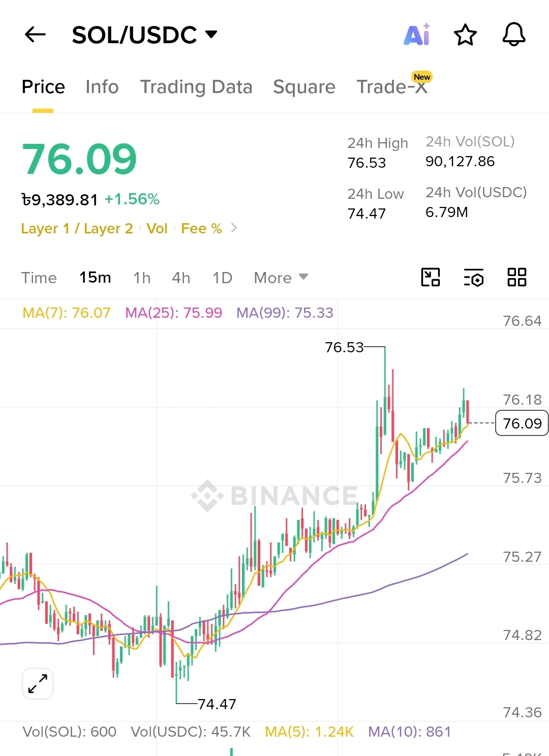Tap the 74.47 low marker on chart
Screen dimensions: 549x756
coord(217,704)
